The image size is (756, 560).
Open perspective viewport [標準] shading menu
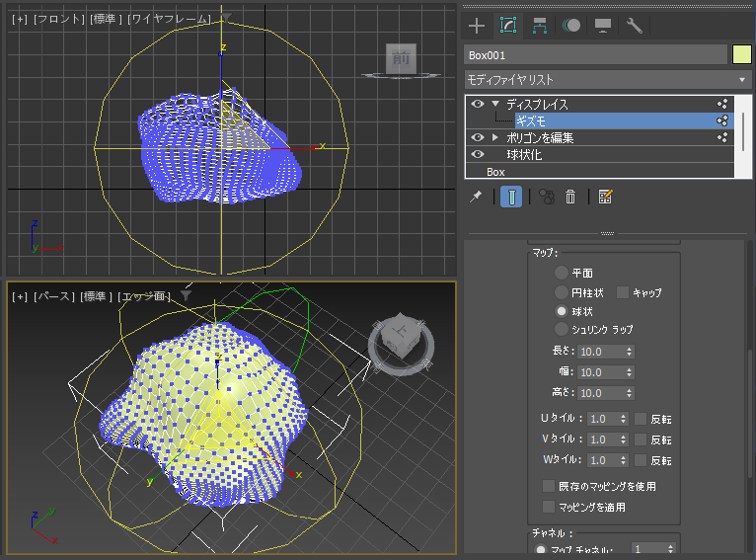coord(97,296)
